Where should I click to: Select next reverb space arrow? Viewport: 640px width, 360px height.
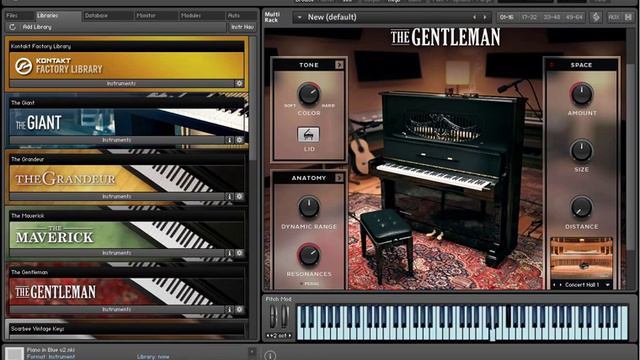pos(560,285)
